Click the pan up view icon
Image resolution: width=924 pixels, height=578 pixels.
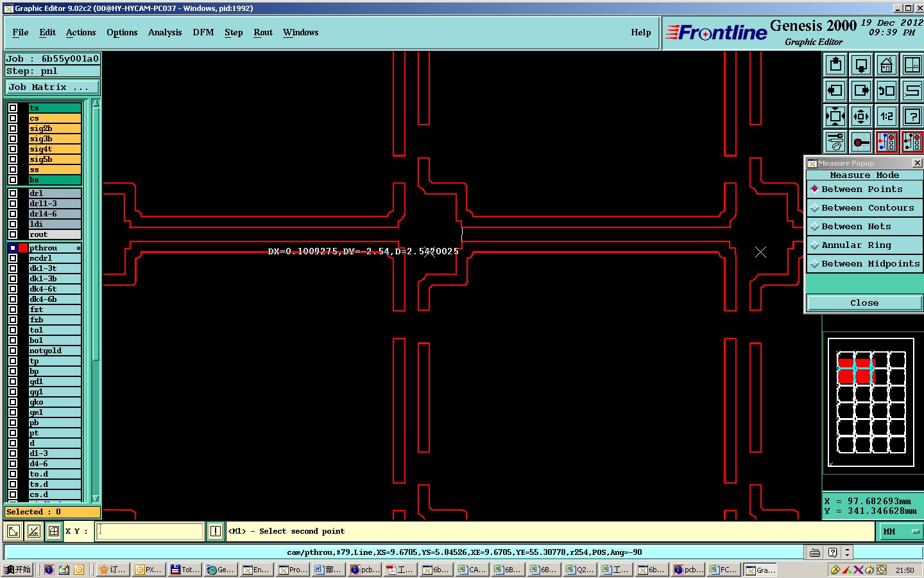pyautogui.click(x=835, y=65)
